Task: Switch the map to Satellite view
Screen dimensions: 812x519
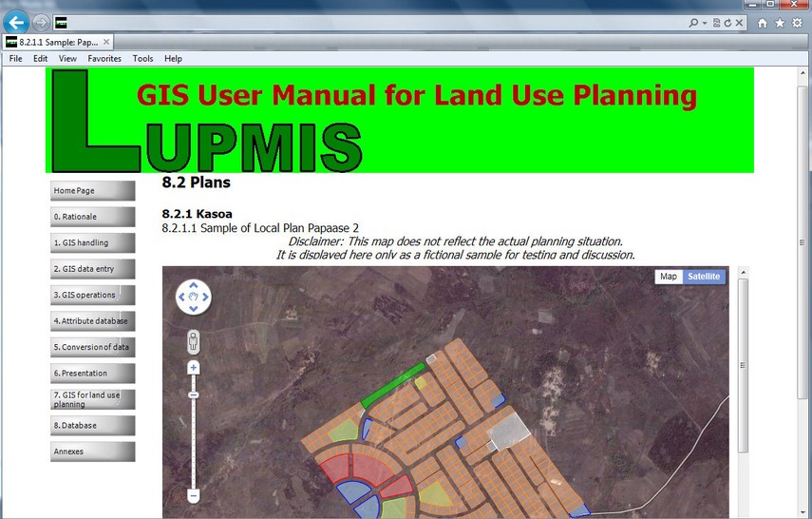Action: click(x=704, y=277)
